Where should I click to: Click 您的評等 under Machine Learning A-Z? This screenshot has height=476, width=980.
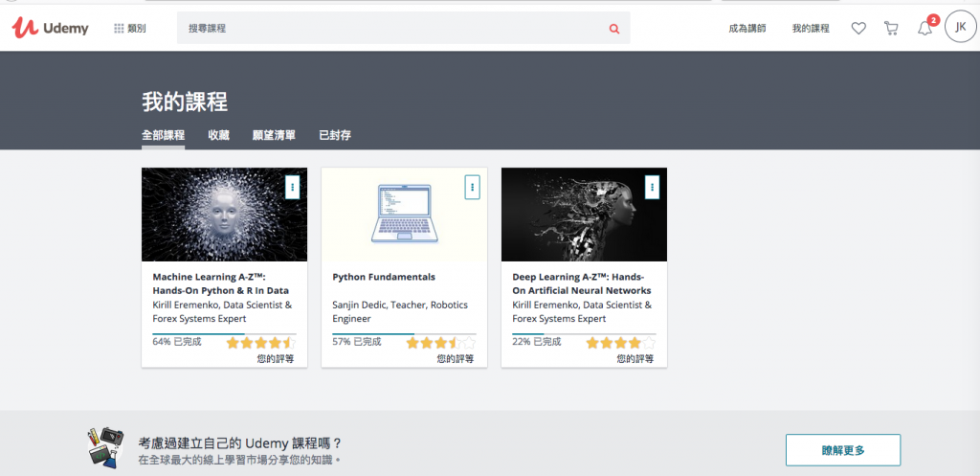pyautogui.click(x=276, y=359)
